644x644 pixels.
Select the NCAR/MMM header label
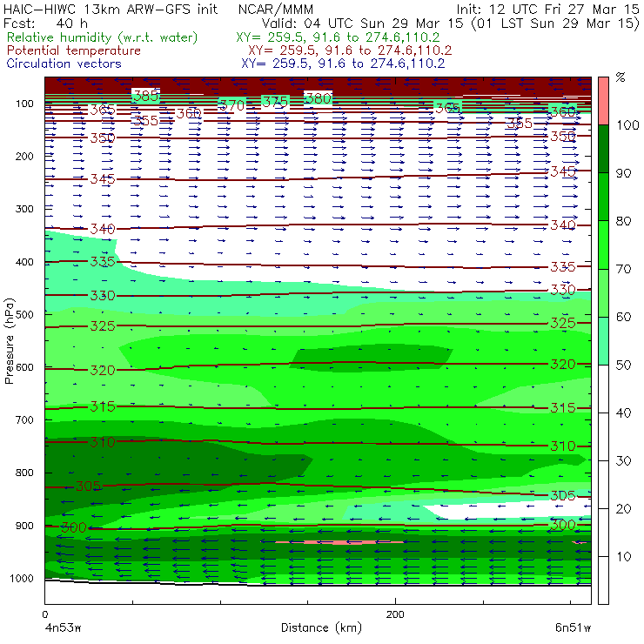click(276, 10)
